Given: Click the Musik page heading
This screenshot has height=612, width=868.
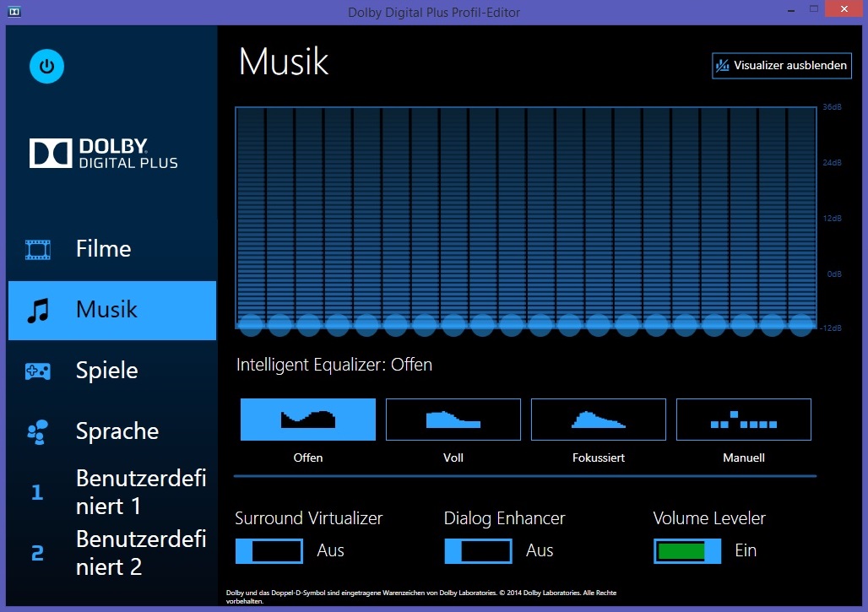Looking at the screenshot, I should click(x=284, y=61).
